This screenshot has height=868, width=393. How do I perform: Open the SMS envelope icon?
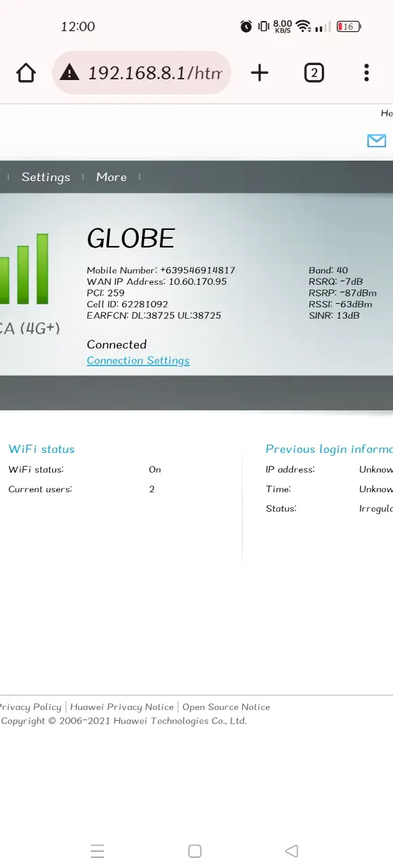click(376, 140)
